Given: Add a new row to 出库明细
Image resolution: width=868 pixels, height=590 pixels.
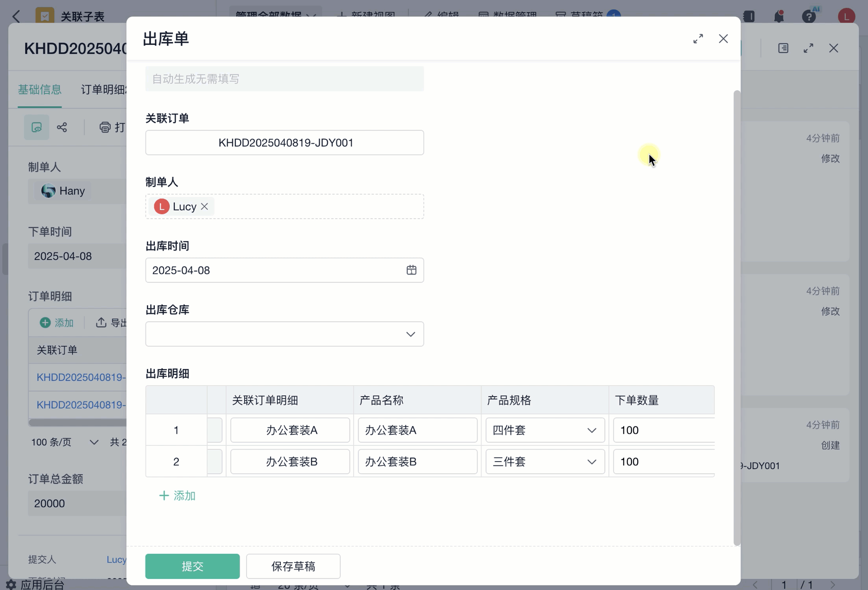Looking at the screenshot, I should tap(177, 496).
